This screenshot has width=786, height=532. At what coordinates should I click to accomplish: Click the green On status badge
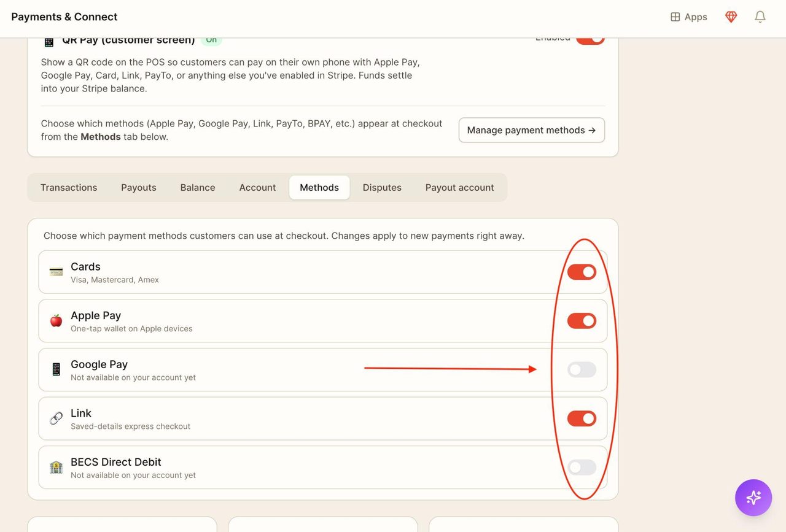tap(211, 41)
